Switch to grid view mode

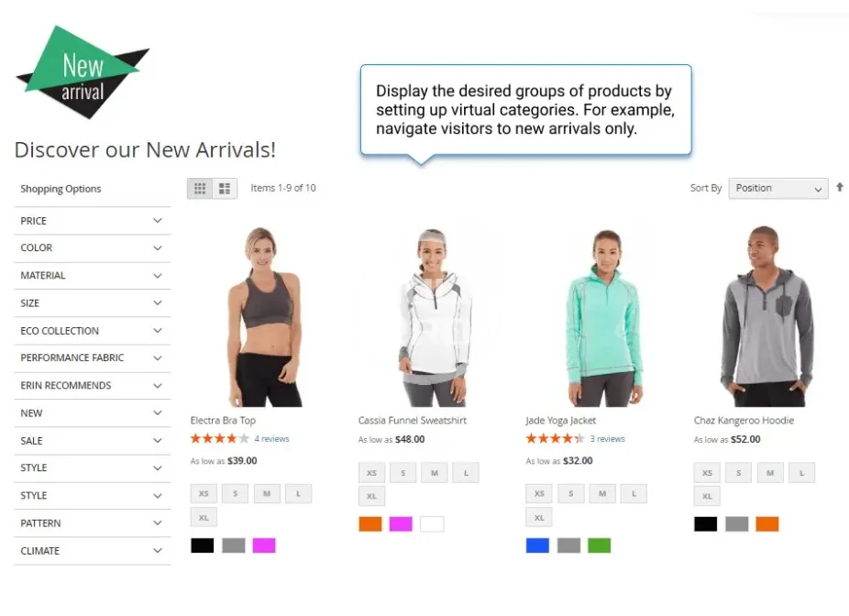point(200,188)
